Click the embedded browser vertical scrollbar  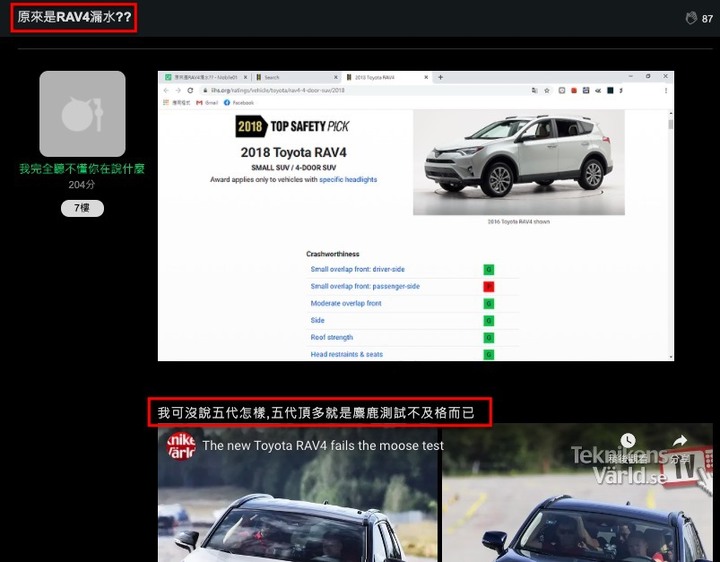coord(671,235)
